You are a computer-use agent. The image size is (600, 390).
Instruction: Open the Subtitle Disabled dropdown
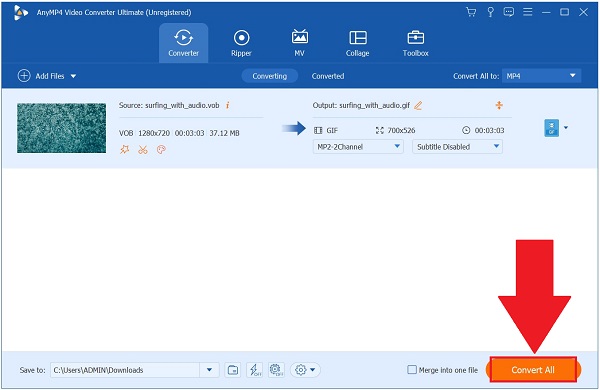[x=457, y=147]
